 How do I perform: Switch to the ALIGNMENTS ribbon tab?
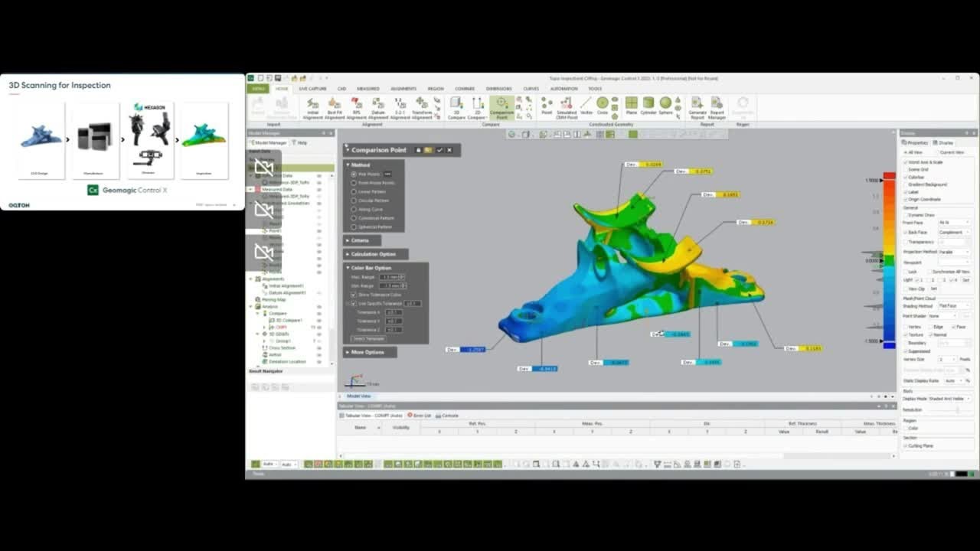(x=403, y=89)
